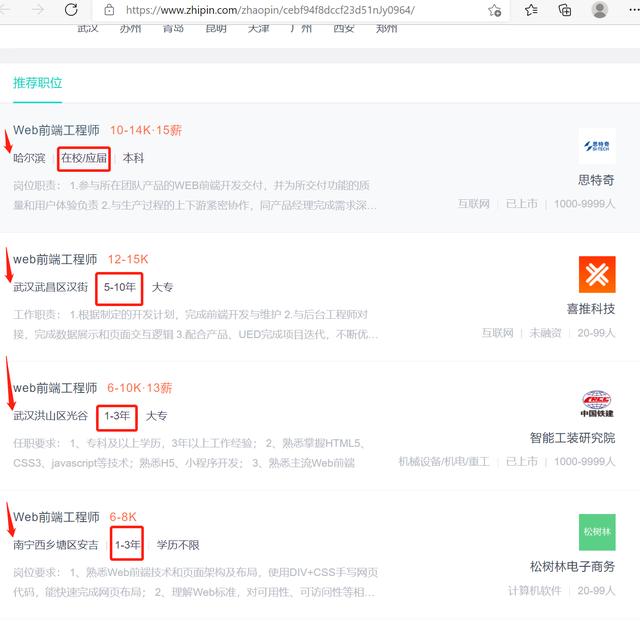Open the user profile avatar

(600, 10)
